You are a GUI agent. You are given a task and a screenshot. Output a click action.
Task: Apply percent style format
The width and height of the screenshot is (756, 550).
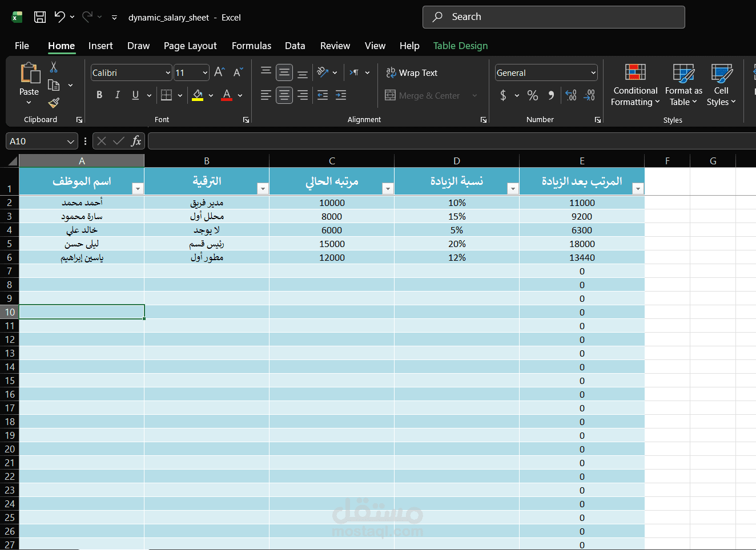(533, 95)
